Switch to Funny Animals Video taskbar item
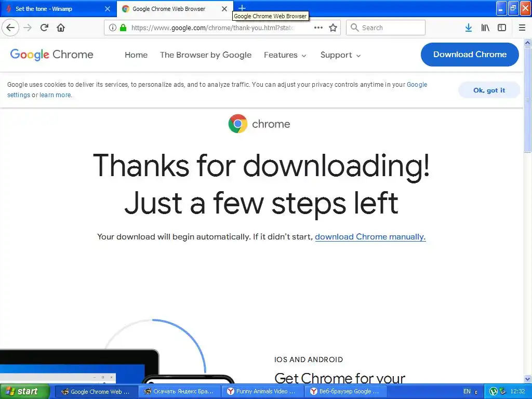The image size is (532, 399). point(262,392)
